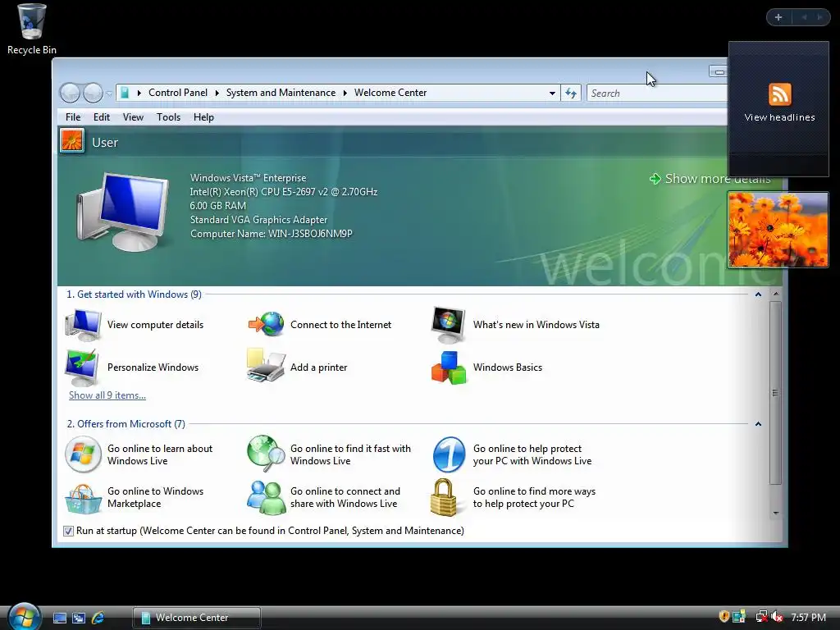The height and width of the screenshot is (630, 840).
Task: Open connect and share with Windows Live icon
Action: 266,497
